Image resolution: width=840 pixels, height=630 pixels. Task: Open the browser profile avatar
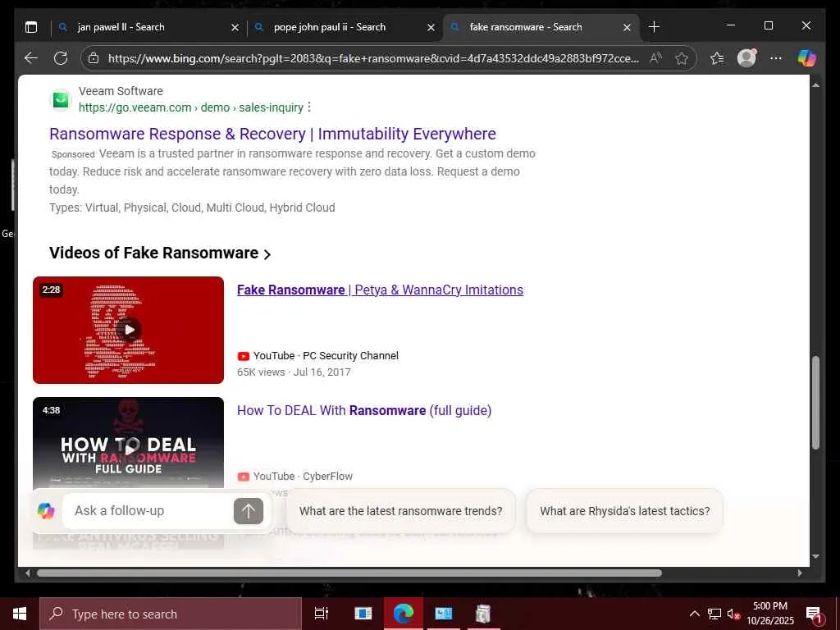pyautogui.click(x=746, y=58)
